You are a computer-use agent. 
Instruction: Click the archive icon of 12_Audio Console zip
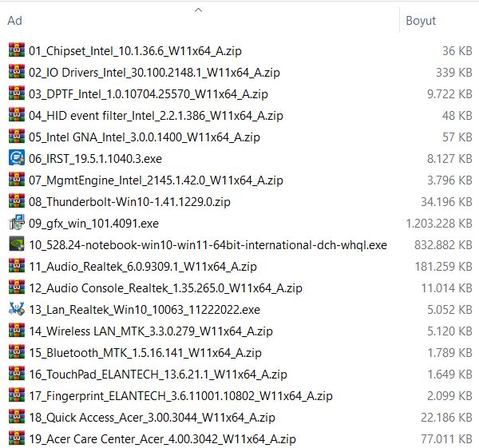click(17, 287)
